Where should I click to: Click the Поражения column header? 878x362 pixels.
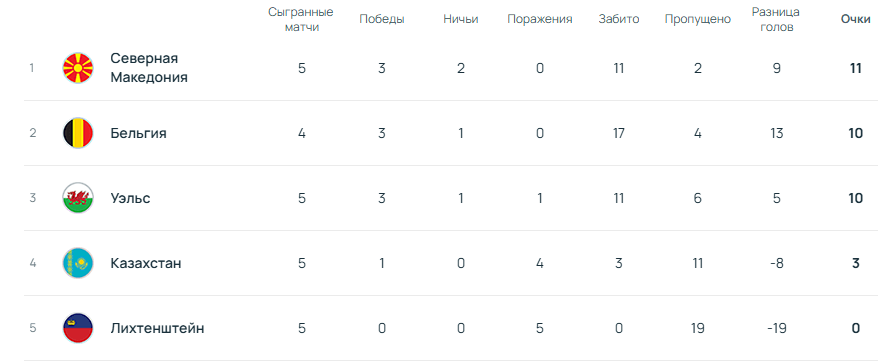[x=540, y=19]
